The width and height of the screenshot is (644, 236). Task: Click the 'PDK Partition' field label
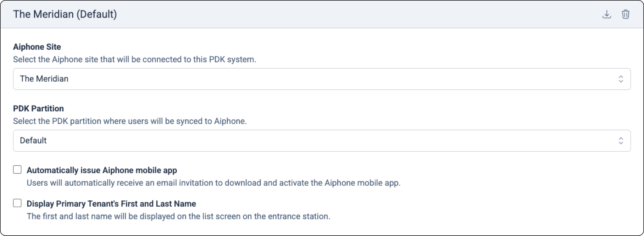coord(38,109)
